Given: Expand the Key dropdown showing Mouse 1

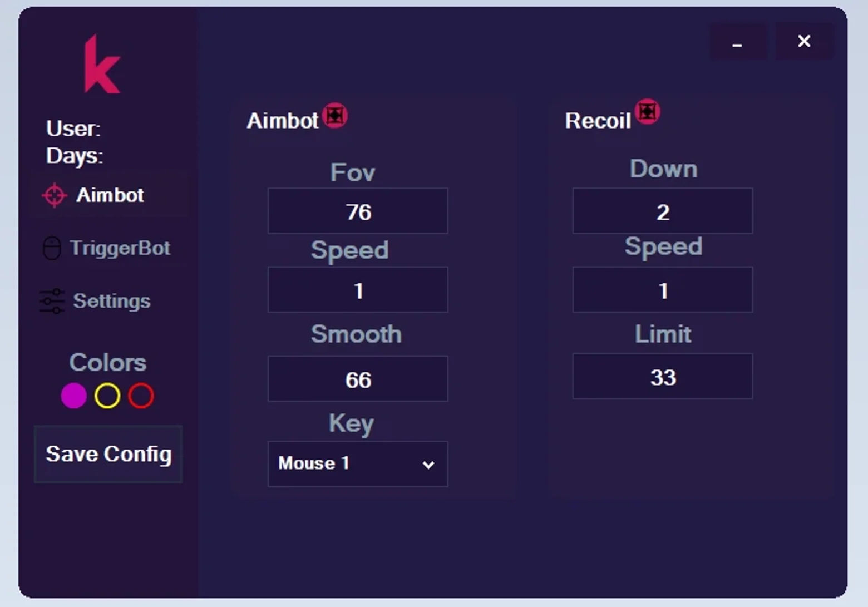Looking at the screenshot, I should 358,464.
